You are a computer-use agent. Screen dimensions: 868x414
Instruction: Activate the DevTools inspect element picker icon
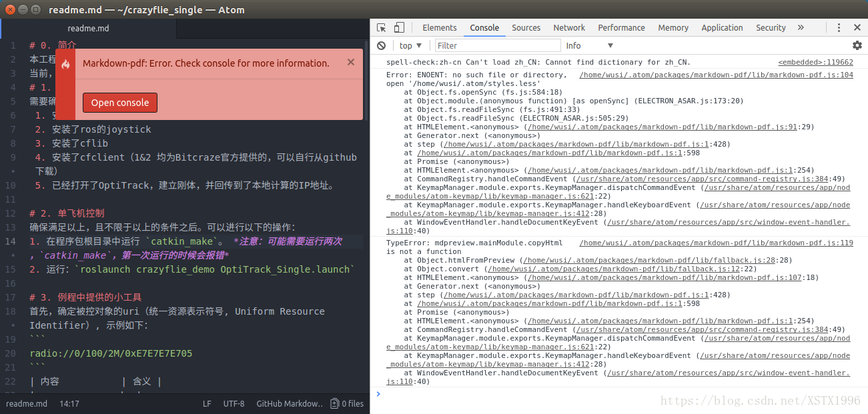tap(382, 27)
